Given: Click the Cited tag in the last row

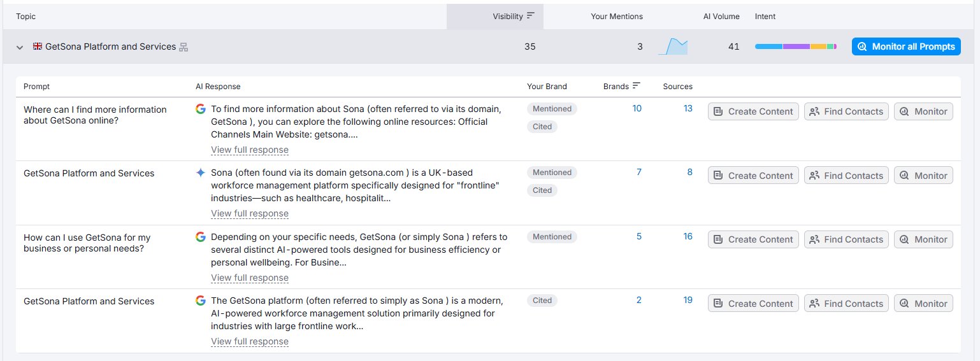Looking at the screenshot, I should 542,301.
